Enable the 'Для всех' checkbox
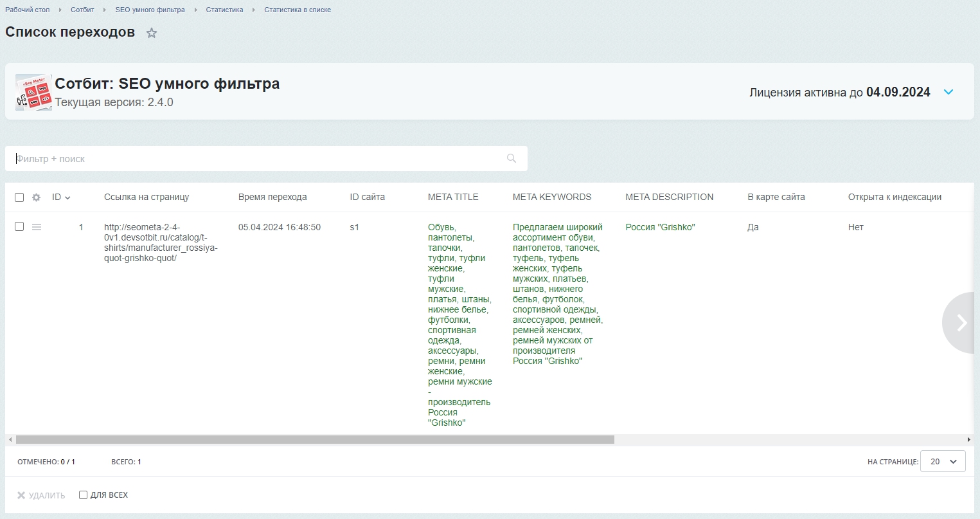The image size is (980, 519). (83, 495)
